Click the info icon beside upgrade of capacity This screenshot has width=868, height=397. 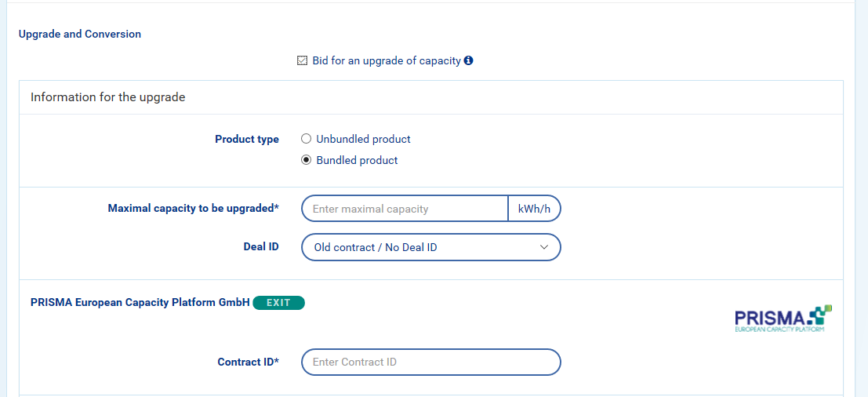[469, 60]
